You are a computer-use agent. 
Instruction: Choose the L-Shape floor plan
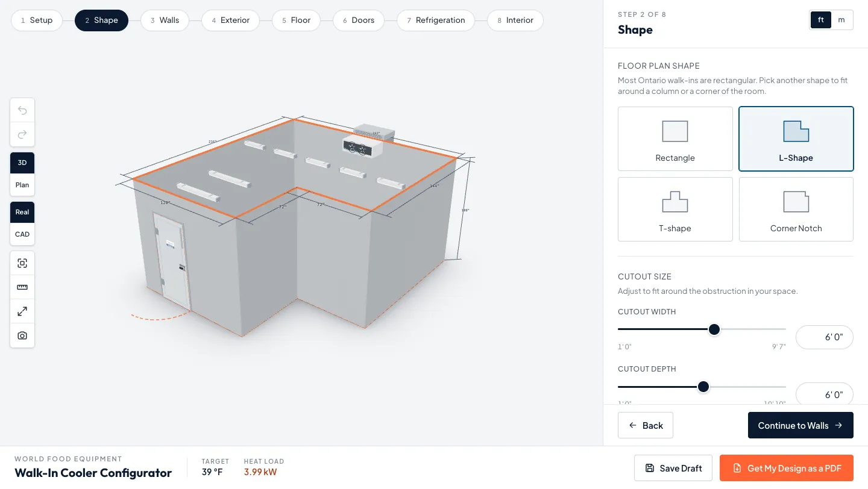796,139
